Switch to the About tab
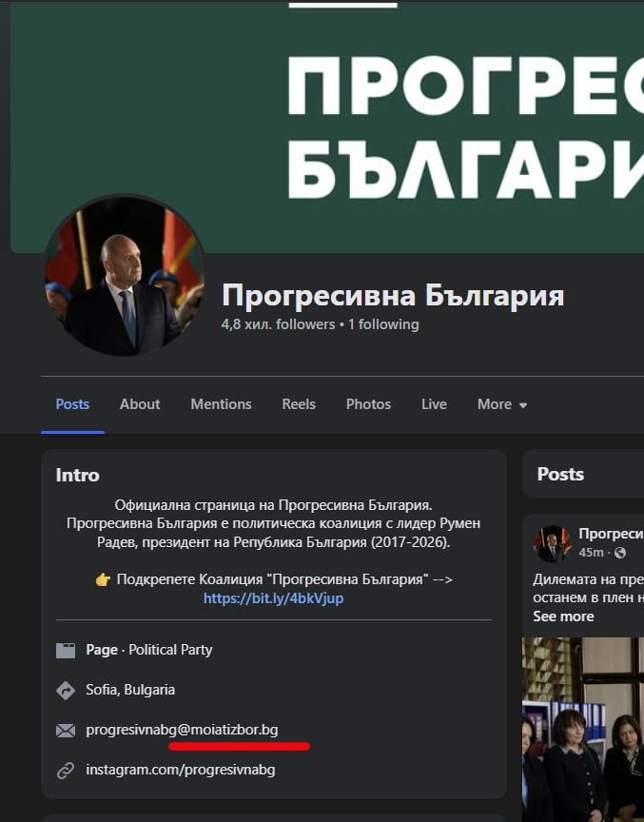 click(140, 404)
